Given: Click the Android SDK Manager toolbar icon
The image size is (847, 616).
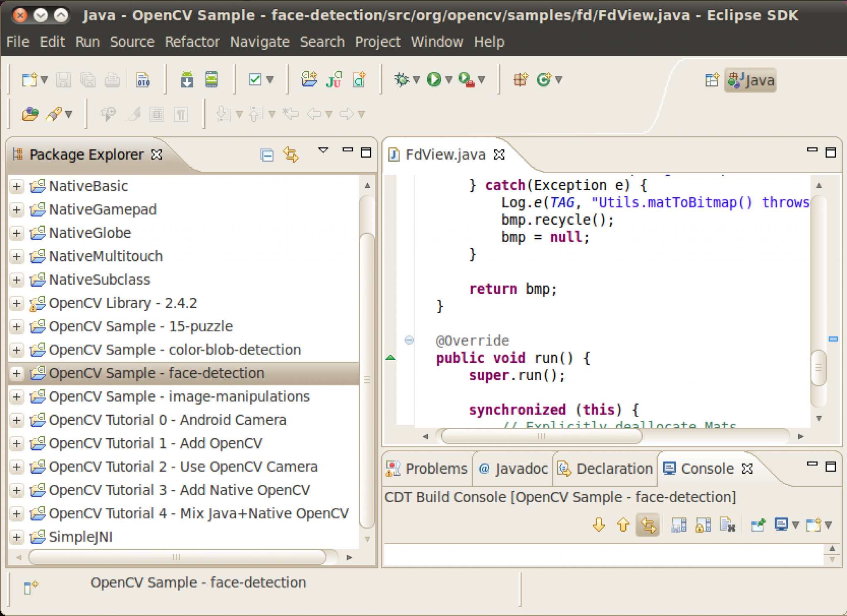Looking at the screenshot, I should pyautogui.click(x=187, y=79).
